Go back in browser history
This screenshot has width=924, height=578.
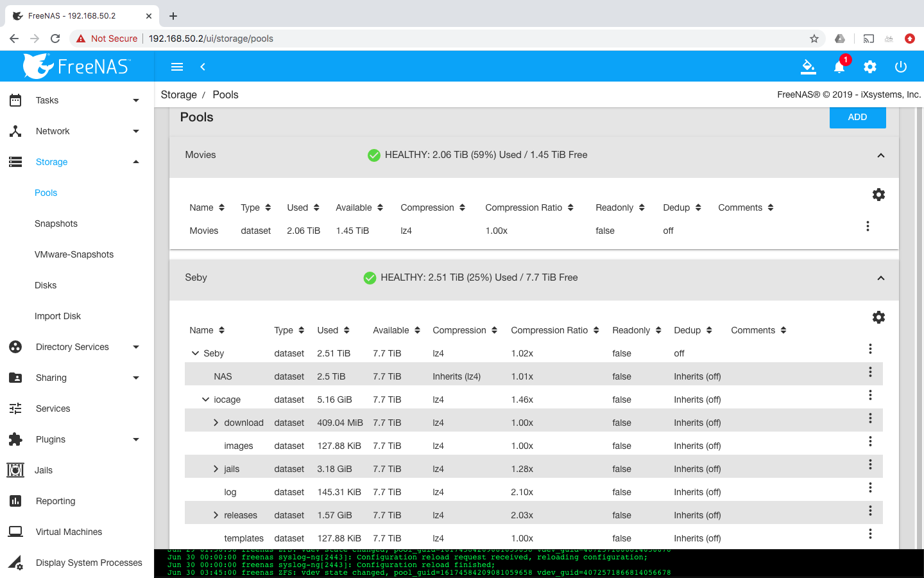(x=14, y=39)
